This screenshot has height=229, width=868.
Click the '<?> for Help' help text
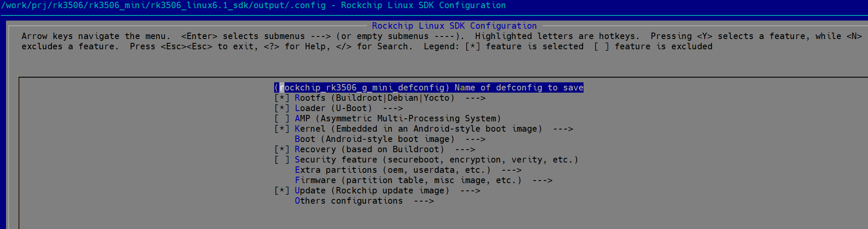coord(296,46)
